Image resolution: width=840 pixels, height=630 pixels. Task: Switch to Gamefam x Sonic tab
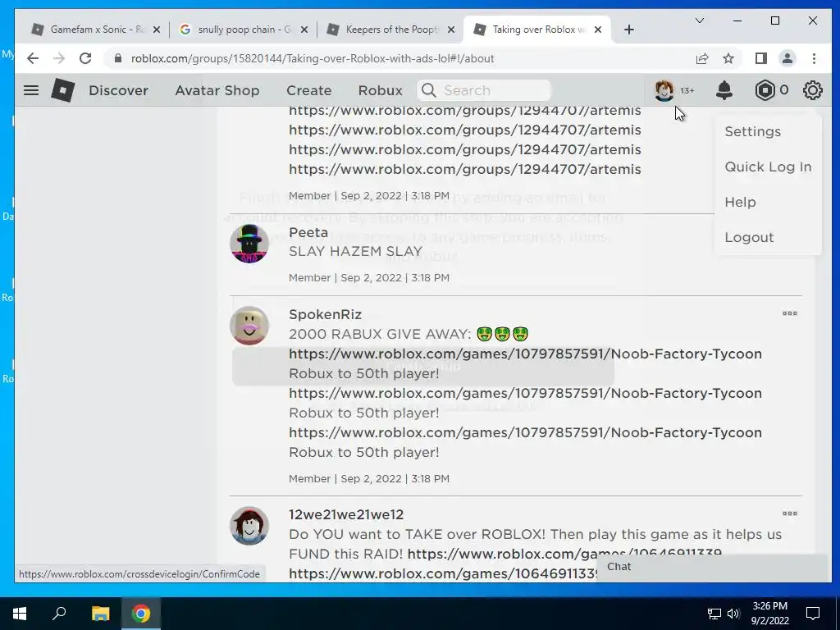tap(97, 30)
